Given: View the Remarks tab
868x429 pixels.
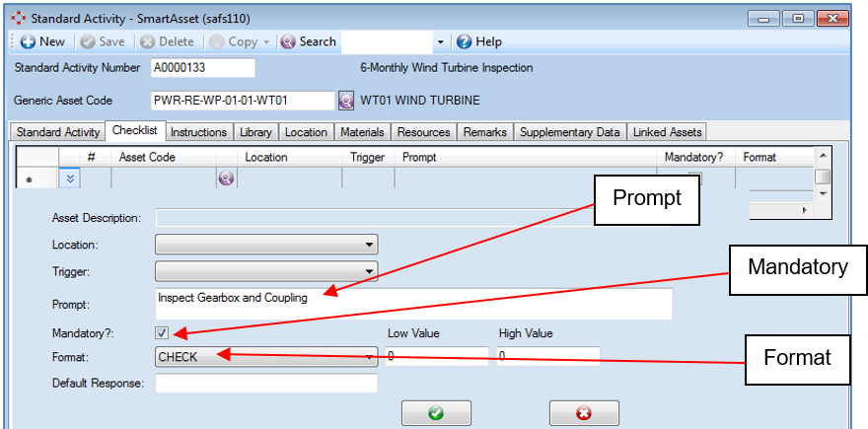Looking at the screenshot, I should 485,132.
